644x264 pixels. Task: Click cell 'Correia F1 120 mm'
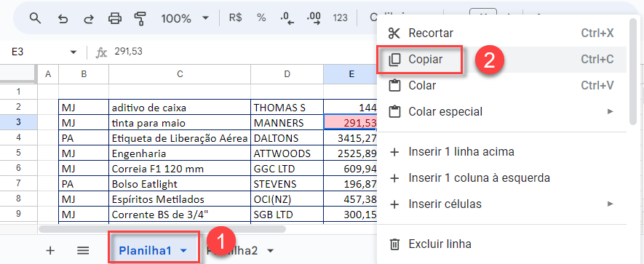point(180,168)
